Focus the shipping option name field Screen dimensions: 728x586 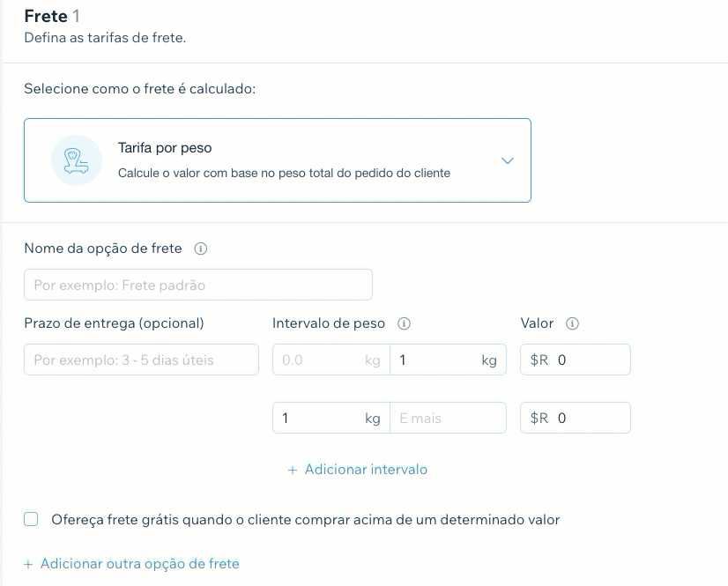(x=197, y=285)
